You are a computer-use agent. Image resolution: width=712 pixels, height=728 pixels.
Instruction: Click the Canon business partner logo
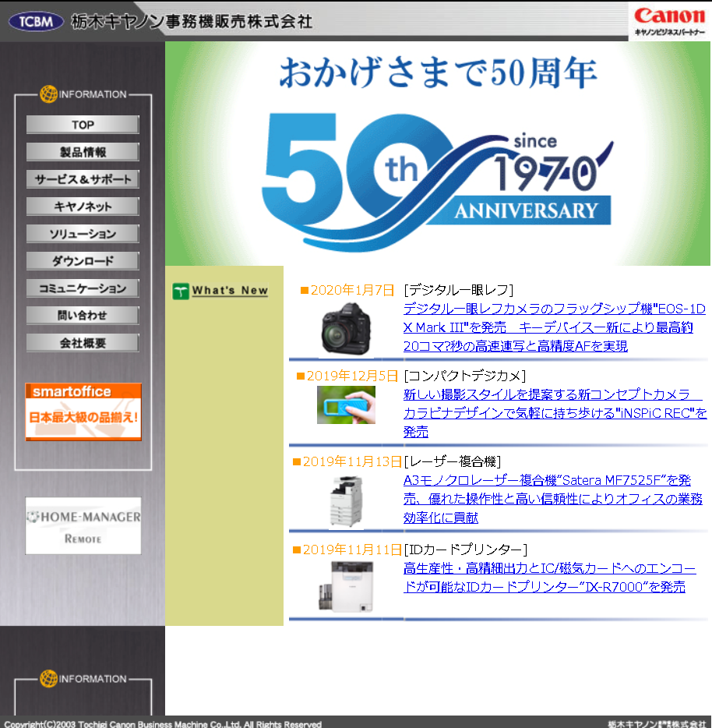[669, 21]
